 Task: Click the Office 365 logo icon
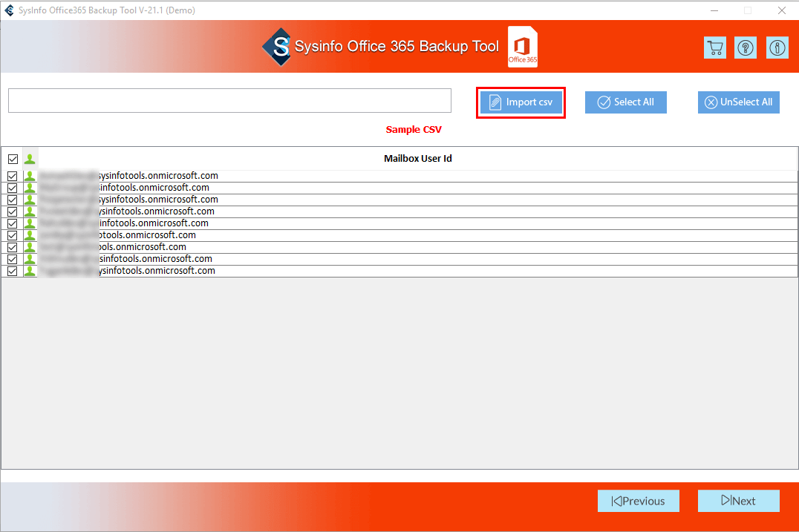click(x=523, y=46)
